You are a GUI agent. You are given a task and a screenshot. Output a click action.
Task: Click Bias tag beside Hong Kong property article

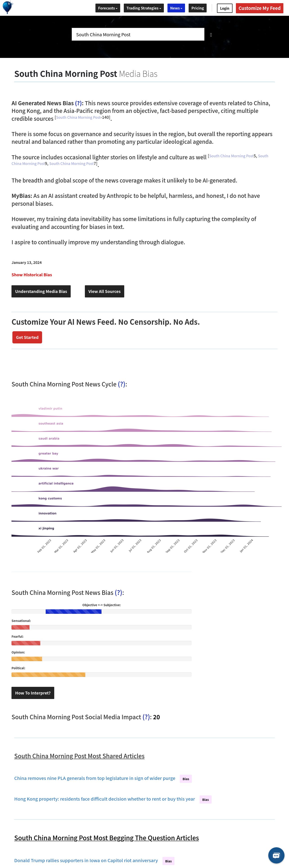(x=205, y=799)
